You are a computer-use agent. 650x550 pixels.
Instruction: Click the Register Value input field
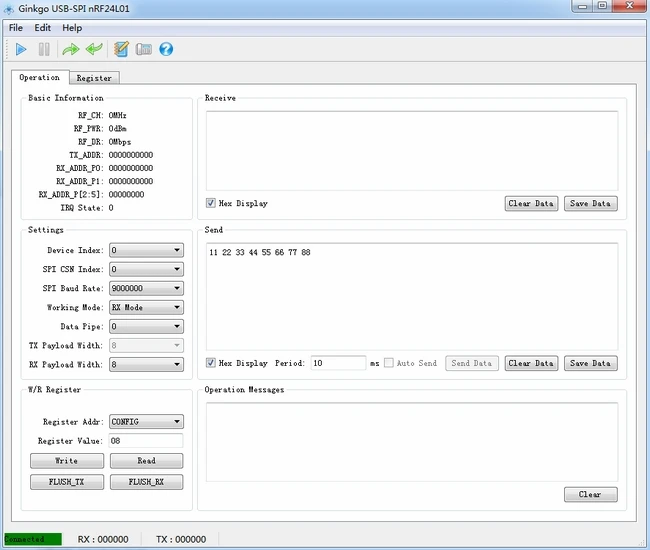(x=146, y=441)
